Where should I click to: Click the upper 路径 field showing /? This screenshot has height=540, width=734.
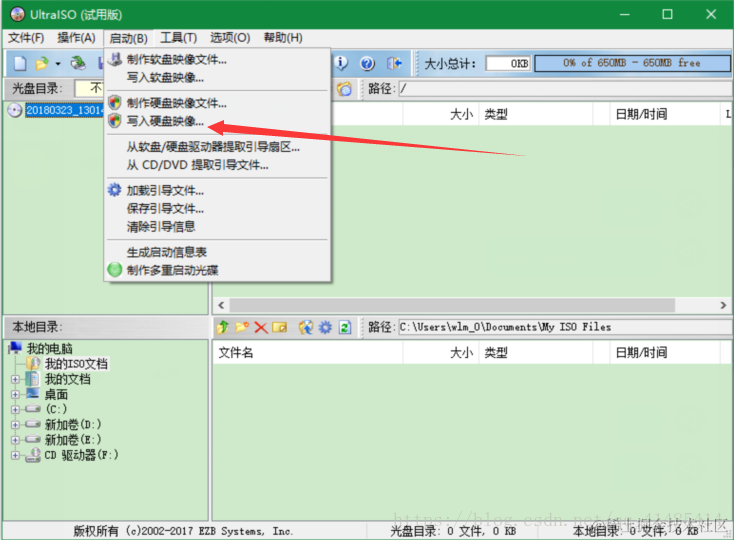[565, 88]
